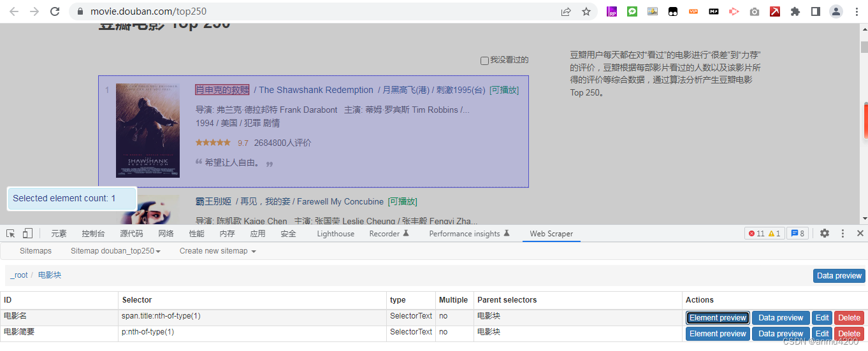This screenshot has width=868, height=351.
Task: Delete the 电影简要 selector
Action: 849,334
